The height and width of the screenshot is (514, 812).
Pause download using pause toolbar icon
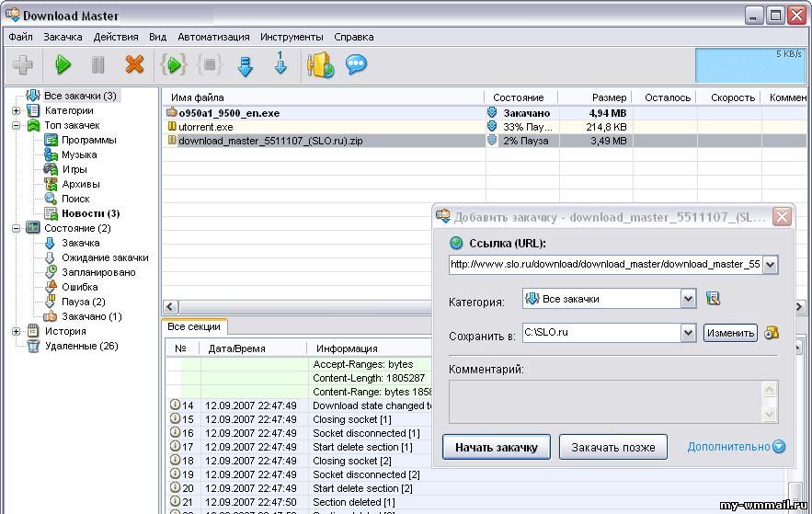[97, 65]
